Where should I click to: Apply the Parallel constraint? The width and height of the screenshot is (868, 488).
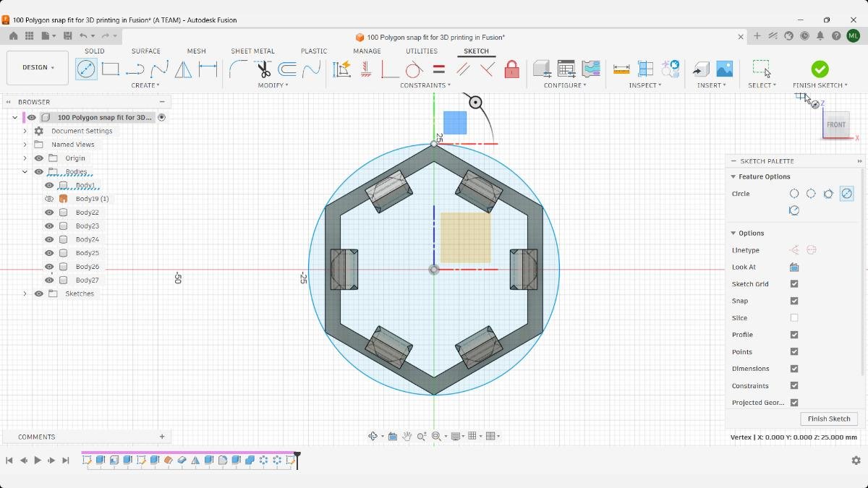463,69
